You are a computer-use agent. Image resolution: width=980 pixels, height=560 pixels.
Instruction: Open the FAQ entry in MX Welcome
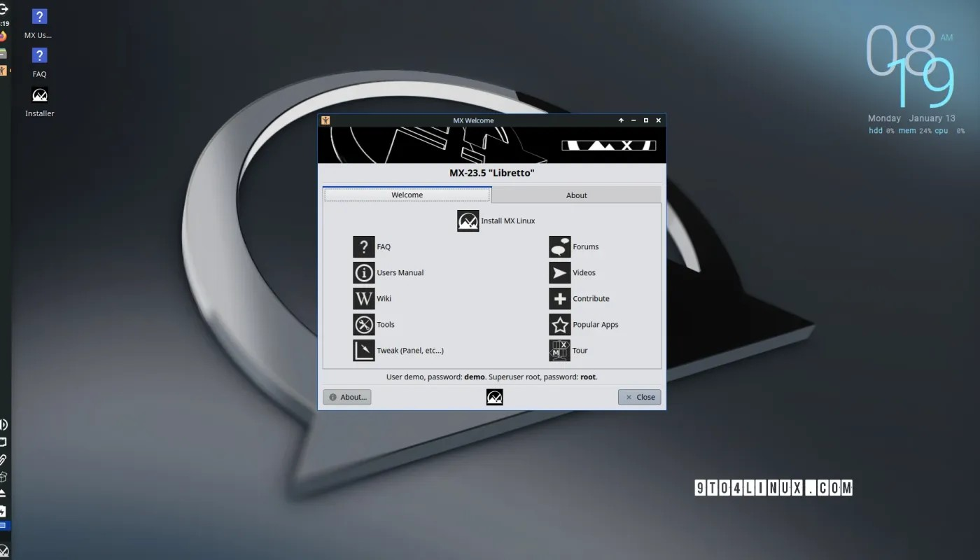tap(372, 246)
